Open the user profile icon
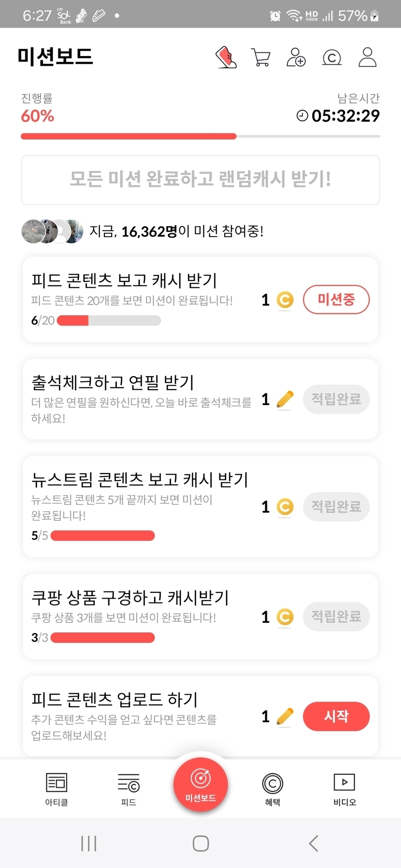The height and width of the screenshot is (868, 401). (x=368, y=57)
